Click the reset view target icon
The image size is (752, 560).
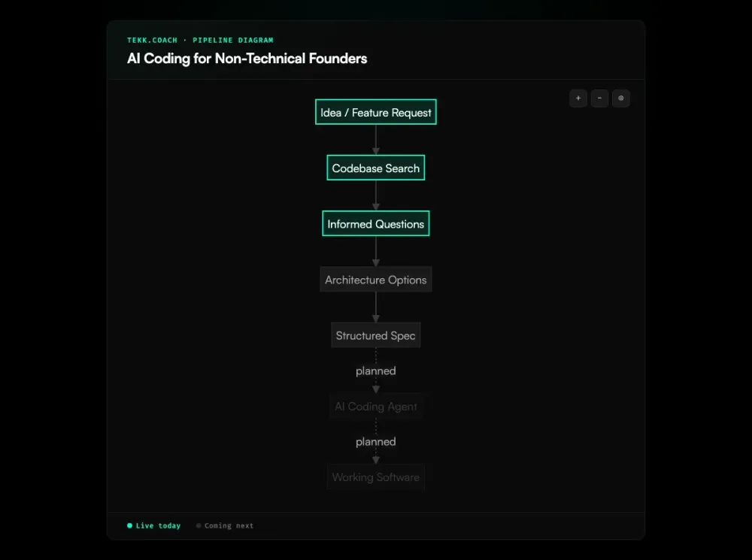click(x=620, y=98)
